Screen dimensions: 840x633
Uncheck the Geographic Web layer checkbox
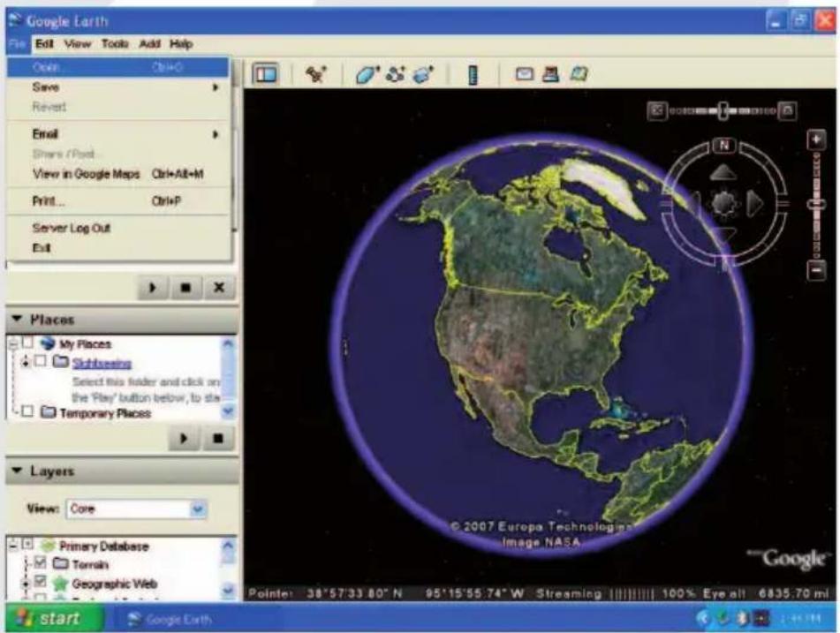click(x=40, y=582)
